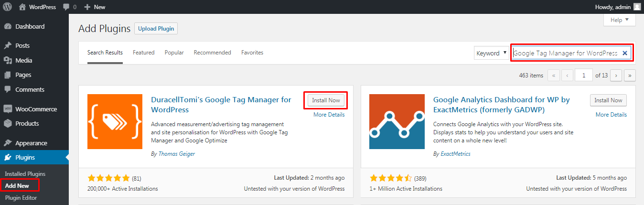Visit site via home icon

point(22,7)
